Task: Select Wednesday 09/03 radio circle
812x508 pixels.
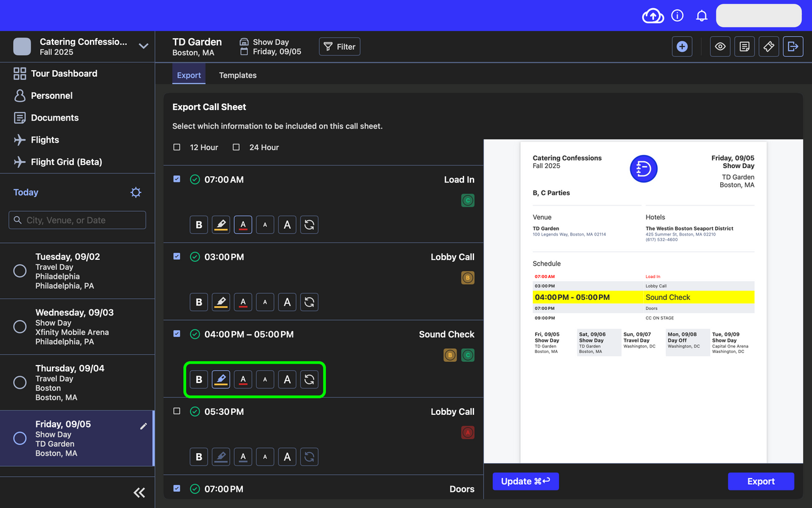Action: click(20, 327)
